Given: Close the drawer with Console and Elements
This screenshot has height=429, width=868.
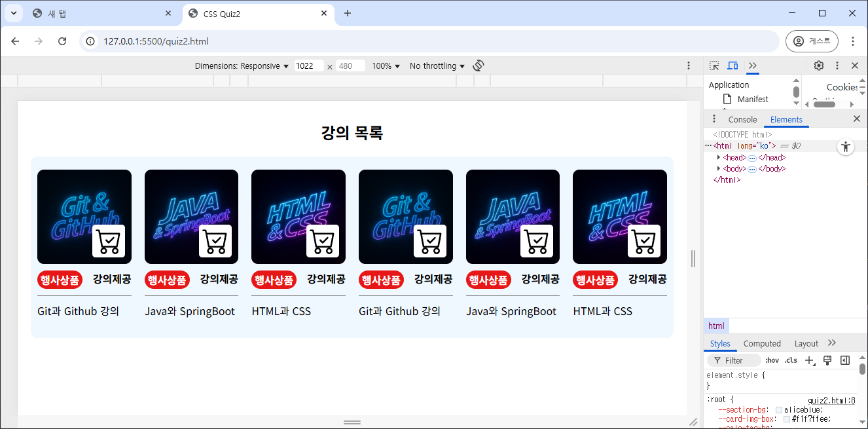Looking at the screenshot, I should coord(857,119).
